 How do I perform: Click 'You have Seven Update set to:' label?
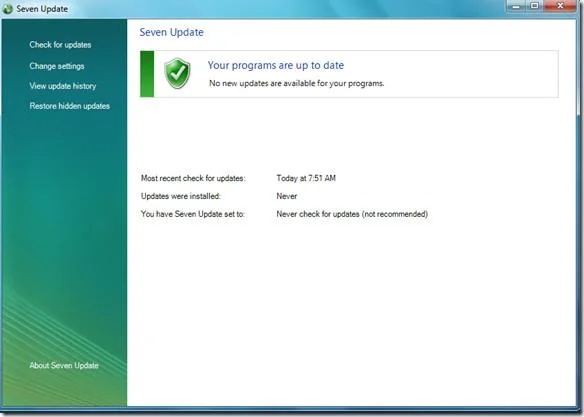point(193,214)
